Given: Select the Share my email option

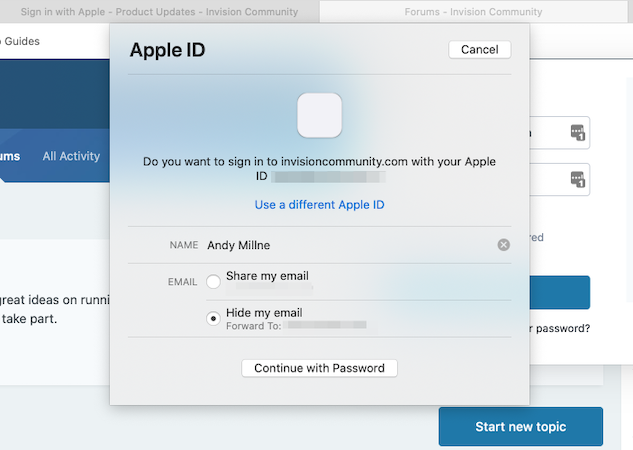Looking at the screenshot, I should (213, 281).
